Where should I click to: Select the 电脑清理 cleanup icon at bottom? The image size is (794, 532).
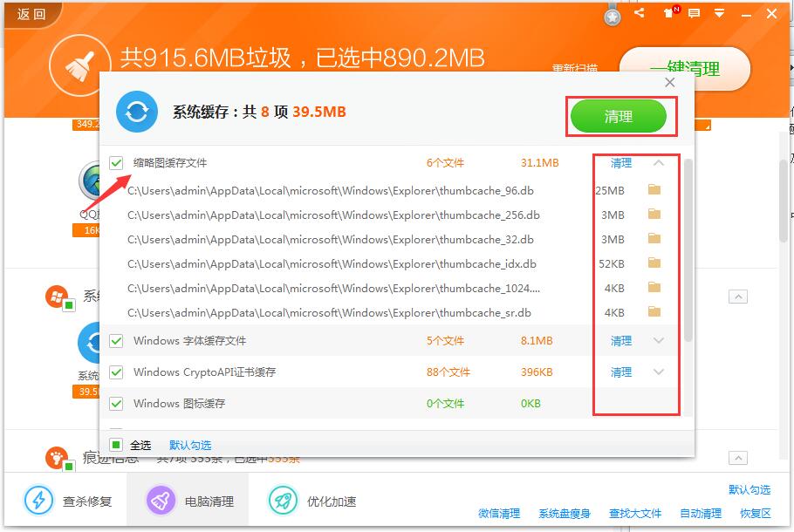coord(159,499)
